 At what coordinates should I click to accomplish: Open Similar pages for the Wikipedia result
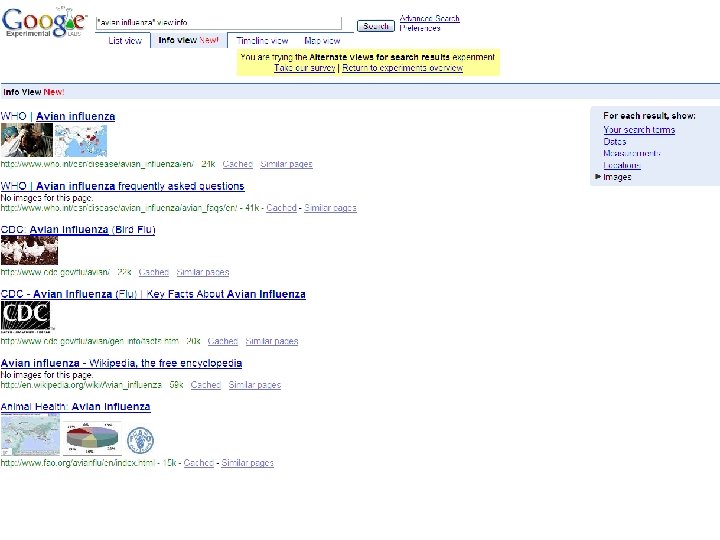254,385
